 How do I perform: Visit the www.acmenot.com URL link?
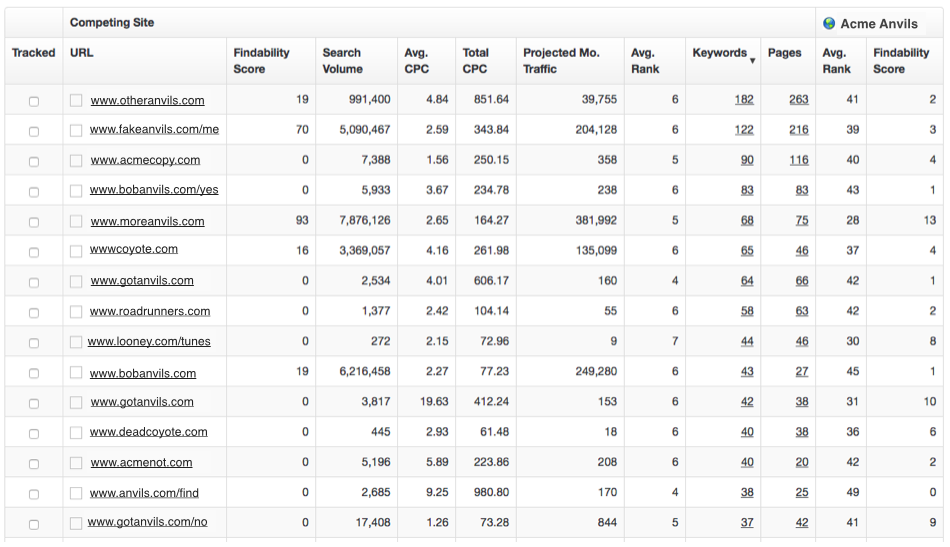tap(141, 463)
